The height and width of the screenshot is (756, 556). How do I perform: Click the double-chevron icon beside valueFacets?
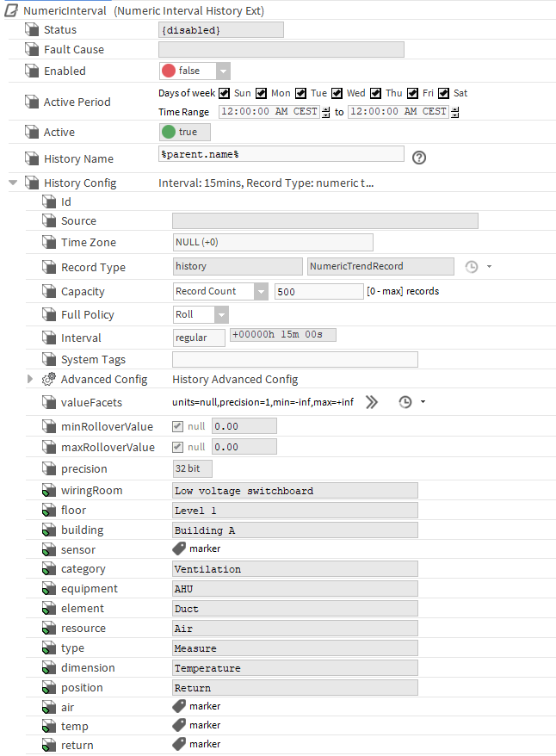coord(372,402)
